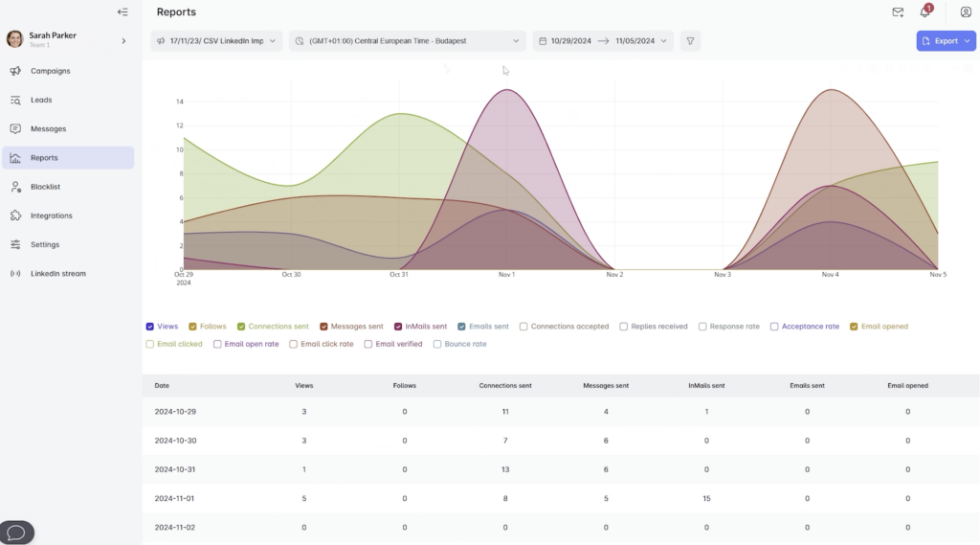
Task: Open the user profile icon
Action: (966, 12)
